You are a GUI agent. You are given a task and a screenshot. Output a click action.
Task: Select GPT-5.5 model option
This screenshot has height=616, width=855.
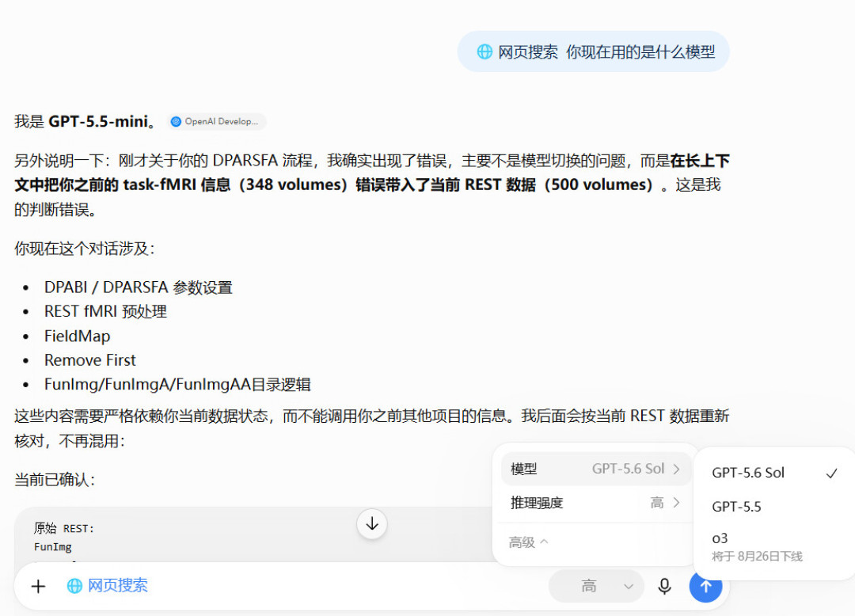click(774, 507)
